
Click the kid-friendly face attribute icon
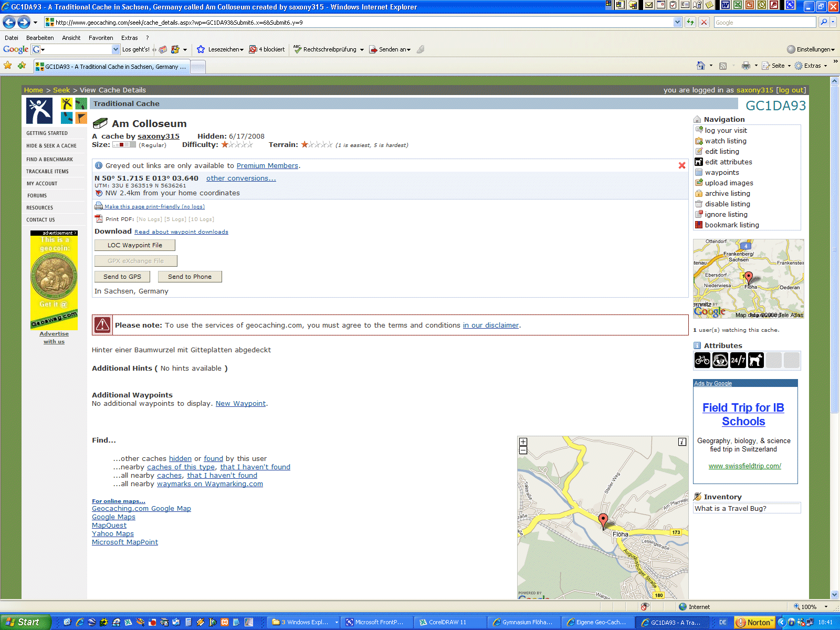click(x=720, y=360)
